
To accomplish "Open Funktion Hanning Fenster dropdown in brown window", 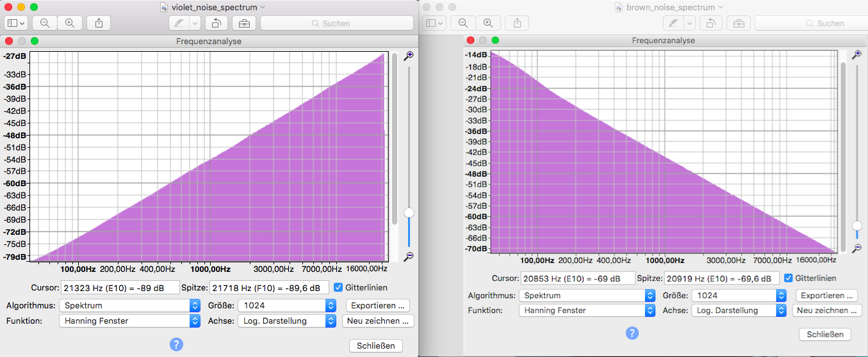I will pos(587,310).
